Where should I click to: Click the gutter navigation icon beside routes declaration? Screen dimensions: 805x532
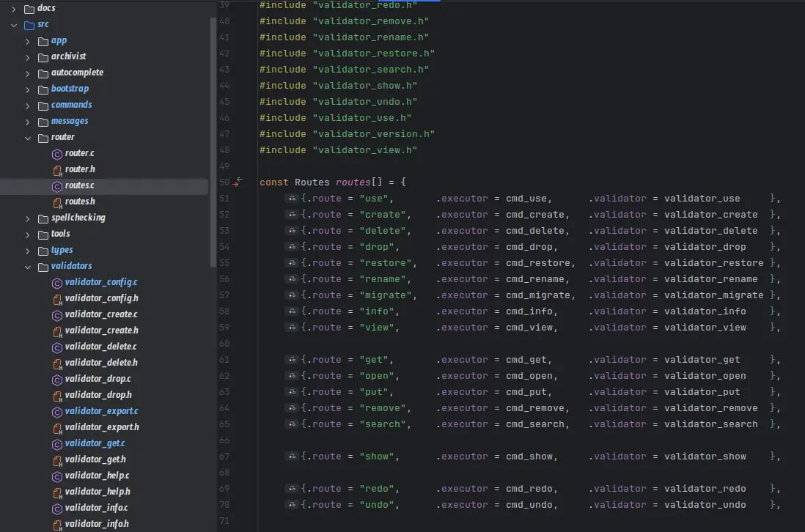238,182
